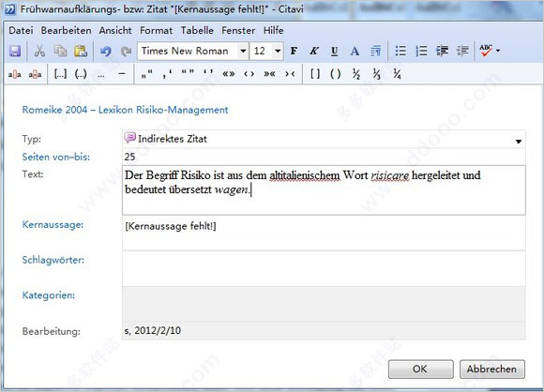Insert single guillemets ‹›
Image resolution: width=544 pixels, height=392 pixels.
[x=249, y=74]
